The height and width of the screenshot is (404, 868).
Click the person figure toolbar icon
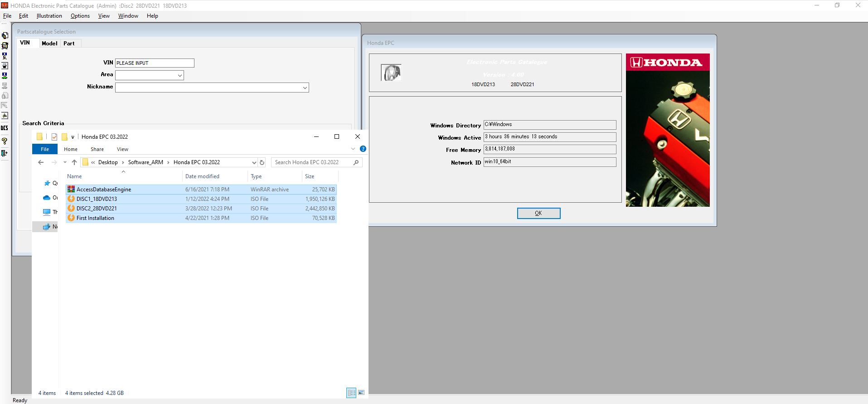click(x=5, y=56)
